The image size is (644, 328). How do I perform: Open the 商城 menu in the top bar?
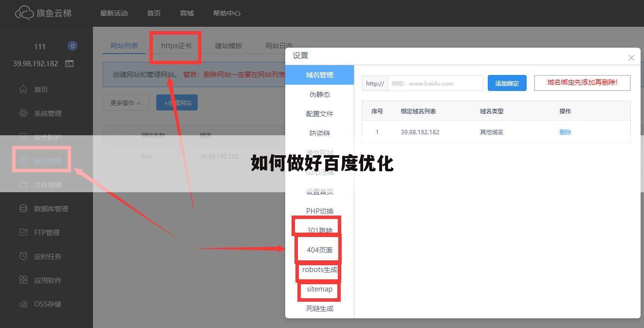pyautogui.click(x=186, y=13)
